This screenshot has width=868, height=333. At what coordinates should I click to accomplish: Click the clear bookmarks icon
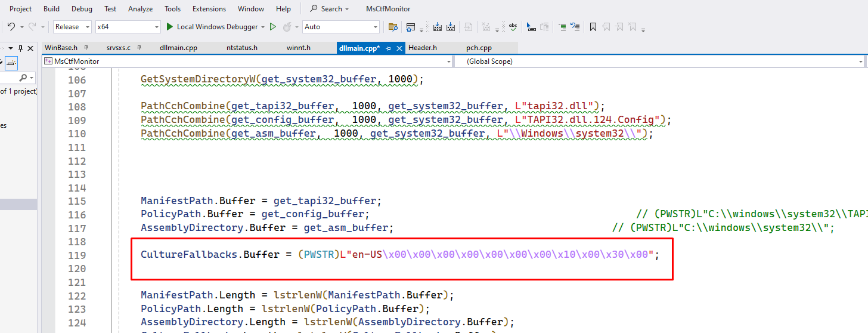[633, 27]
